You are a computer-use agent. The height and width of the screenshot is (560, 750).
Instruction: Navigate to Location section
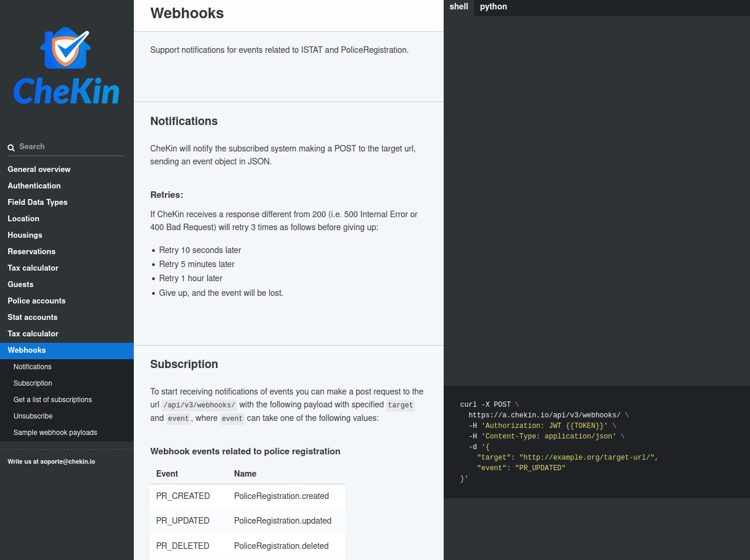click(23, 218)
